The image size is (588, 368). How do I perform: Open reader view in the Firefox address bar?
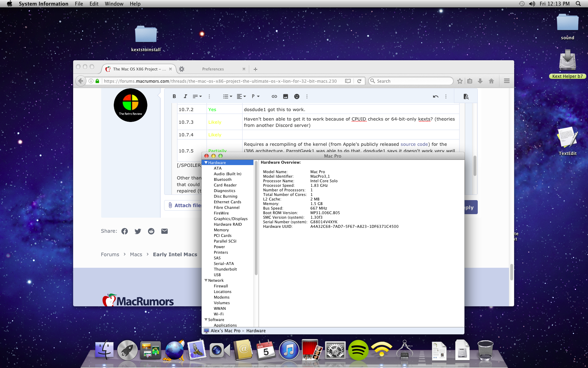(348, 81)
